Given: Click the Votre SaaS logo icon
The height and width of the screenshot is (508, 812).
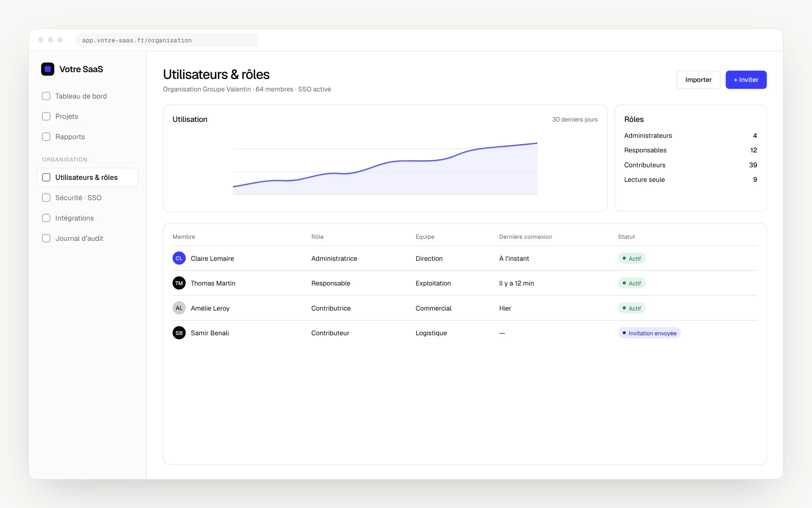Looking at the screenshot, I should [48, 69].
